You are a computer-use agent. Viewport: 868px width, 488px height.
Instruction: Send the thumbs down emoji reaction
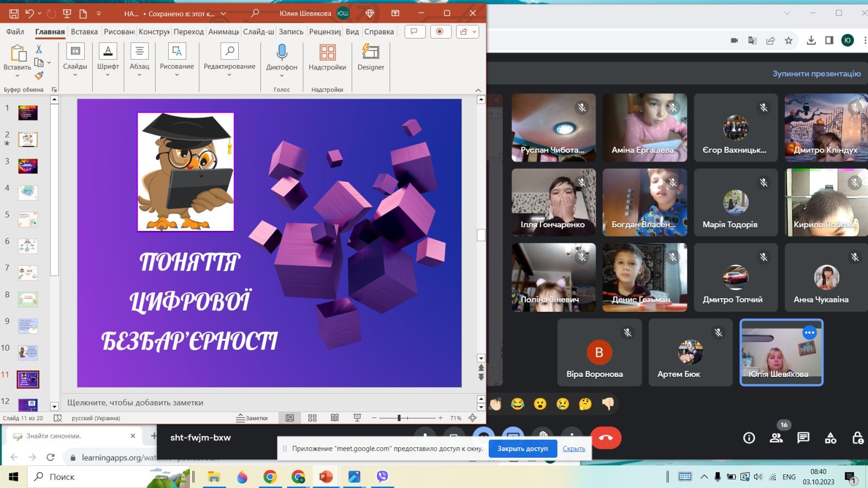[x=608, y=404]
